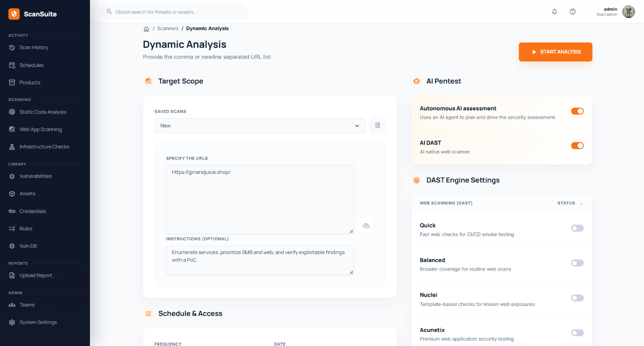Click the DAST Engine Settings icon
The width and height of the screenshot is (644, 346).
(x=416, y=180)
